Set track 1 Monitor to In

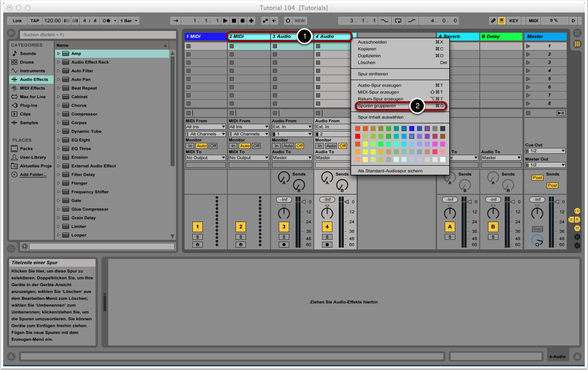point(190,146)
